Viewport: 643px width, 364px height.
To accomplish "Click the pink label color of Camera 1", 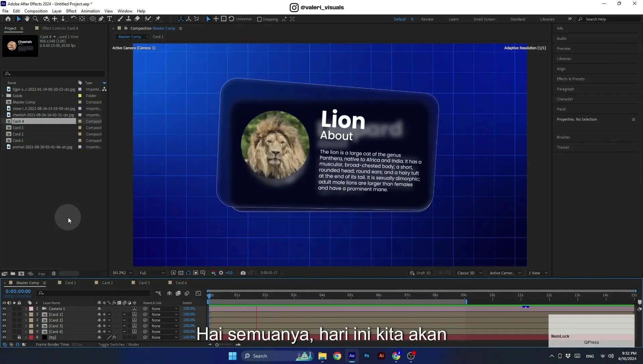I will [31, 309].
